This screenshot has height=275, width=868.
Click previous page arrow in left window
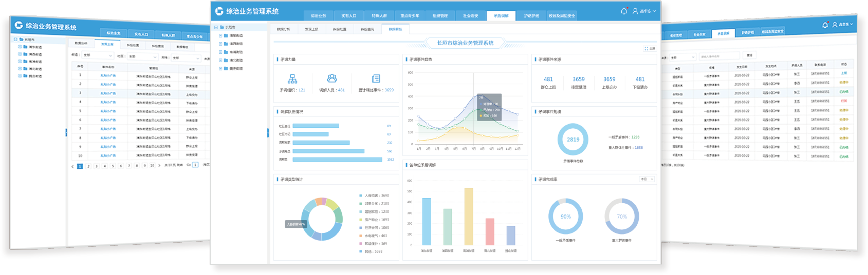73,166
